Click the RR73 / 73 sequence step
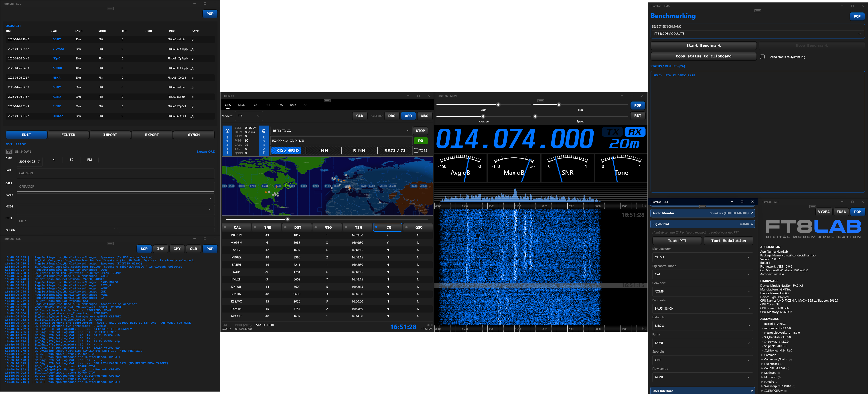This screenshot has height=394, width=868. (395, 151)
